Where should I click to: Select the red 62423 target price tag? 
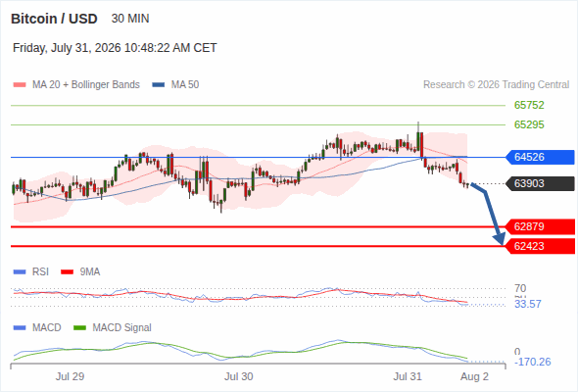(x=540, y=246)
